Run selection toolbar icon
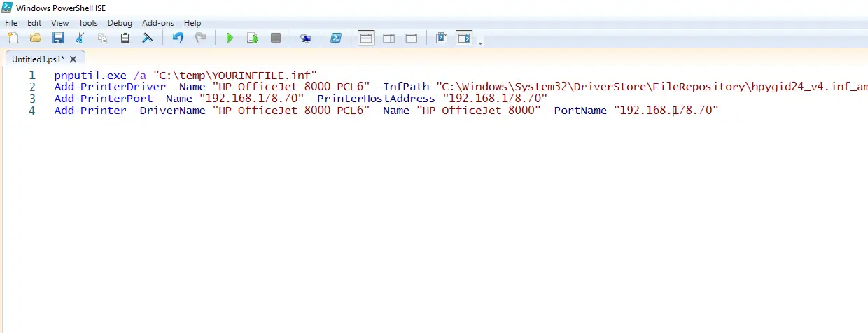The height and width of the screenshot is (333, 868). coord(253,38)
